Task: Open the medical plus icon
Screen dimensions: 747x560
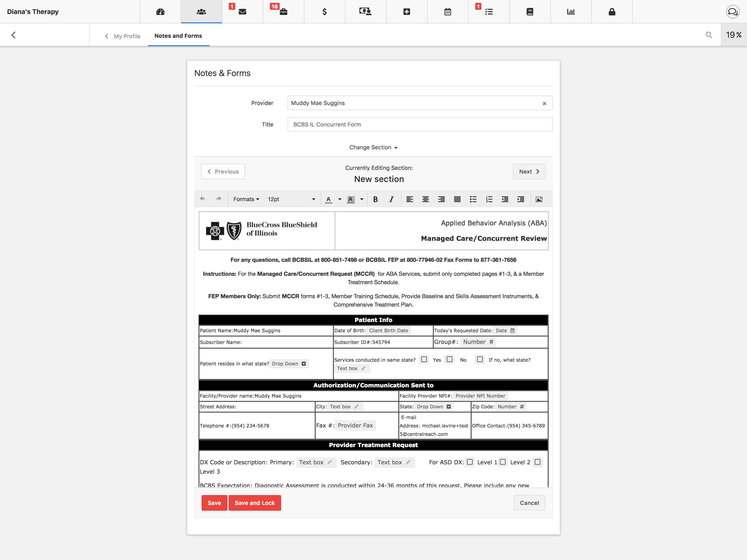Action: (x=407, y=12)
